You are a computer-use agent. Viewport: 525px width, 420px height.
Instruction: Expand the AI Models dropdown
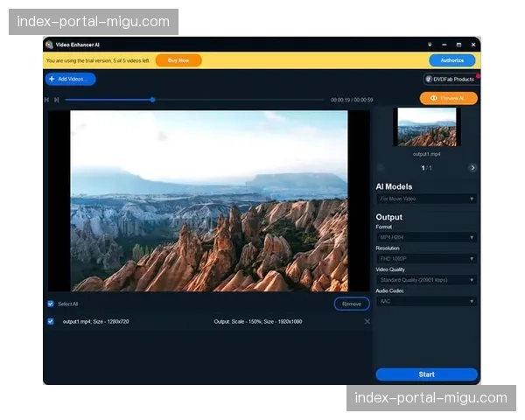click(x=426, y=199)
